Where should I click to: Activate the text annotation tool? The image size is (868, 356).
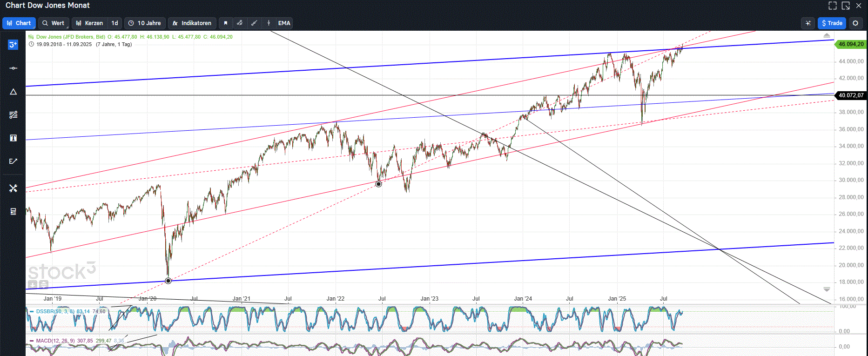tap(13, 138)
